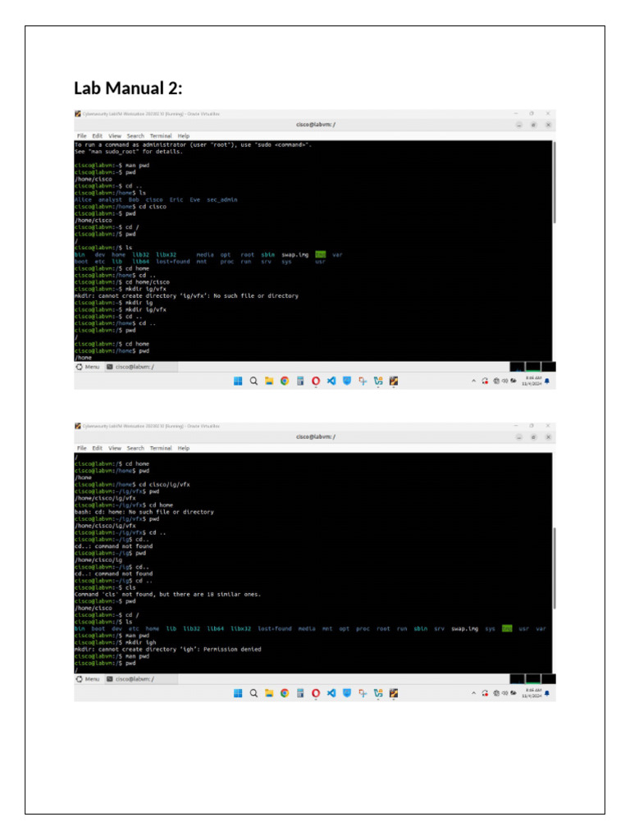Launch Opera browser in first screenshot's taskbar
The image size is (630, 840).
(316, 381)
